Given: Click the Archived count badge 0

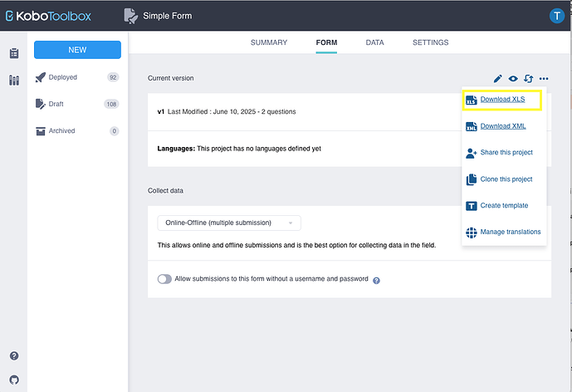Looking at the screenshot, I should [115, 131].
